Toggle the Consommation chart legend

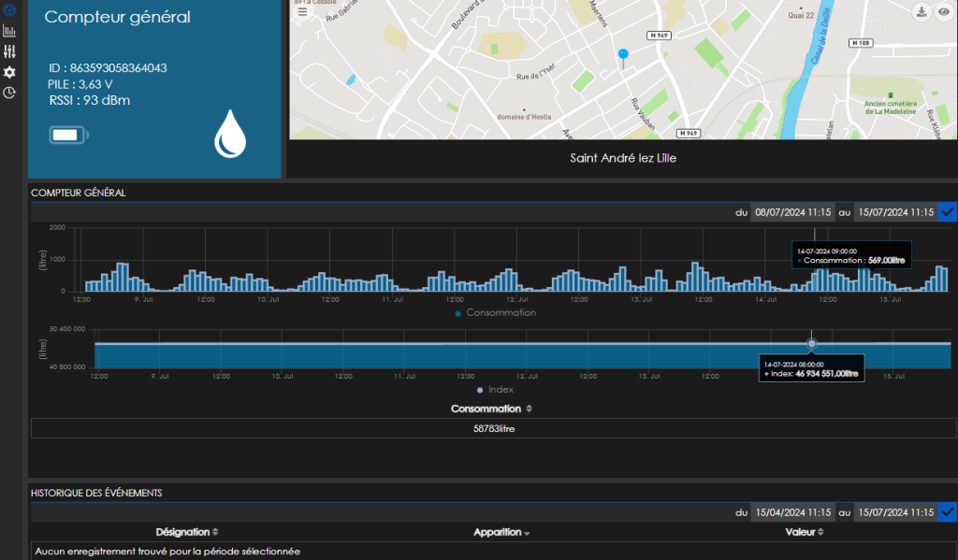[496, 312]
